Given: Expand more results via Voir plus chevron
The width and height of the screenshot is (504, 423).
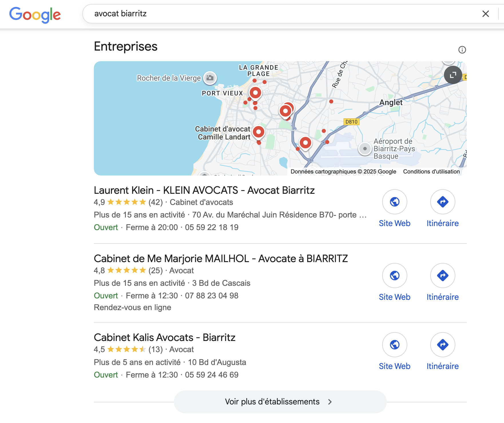Looking at the screenshot, I should (x=330, y=401).
